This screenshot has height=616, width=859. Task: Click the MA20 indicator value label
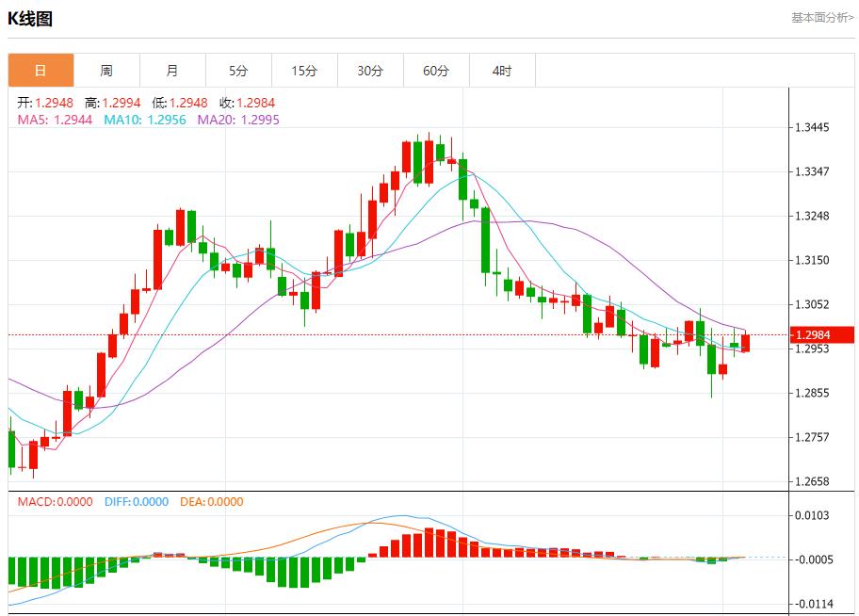point(237,120)
